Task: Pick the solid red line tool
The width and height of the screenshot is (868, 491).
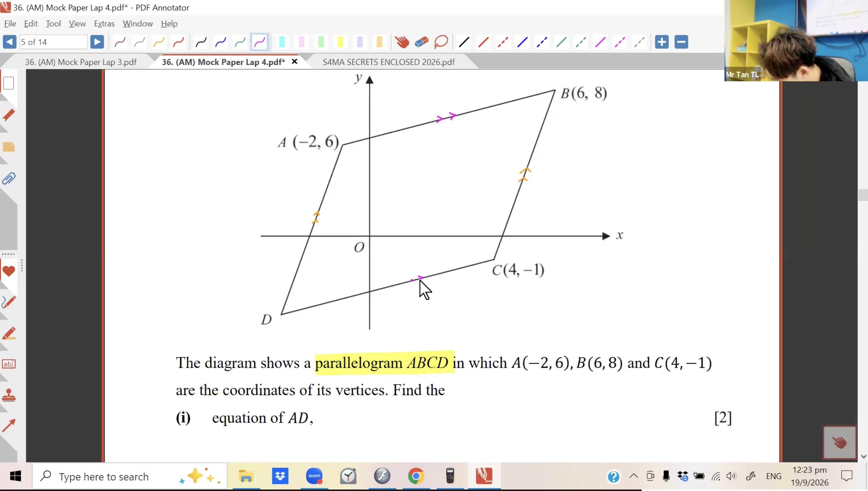Action: [483, 42]
